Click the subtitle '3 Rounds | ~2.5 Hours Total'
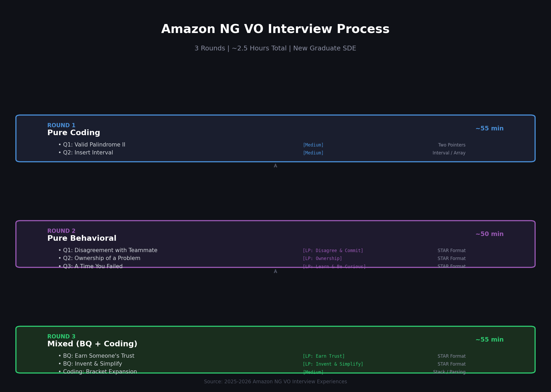551x392 pixels. point(240,48)
